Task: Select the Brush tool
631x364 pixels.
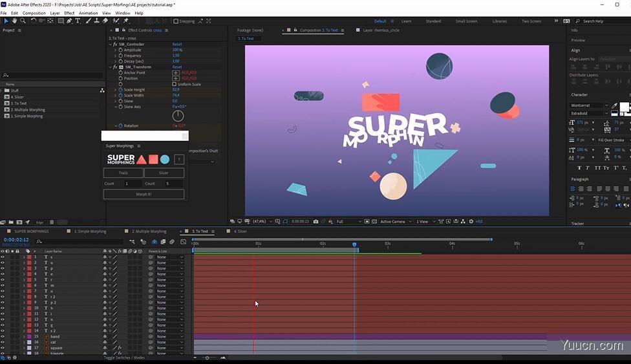Action: coord(88,21)
